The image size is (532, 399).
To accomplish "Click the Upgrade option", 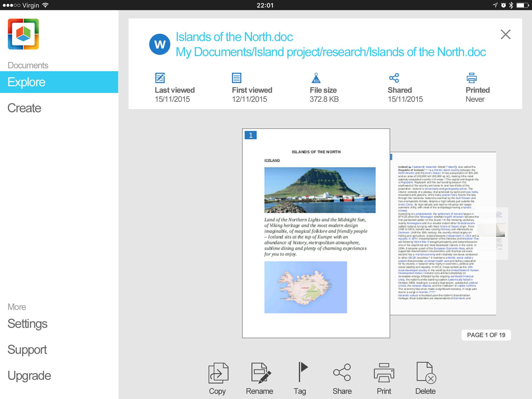I will click(29, 376).
